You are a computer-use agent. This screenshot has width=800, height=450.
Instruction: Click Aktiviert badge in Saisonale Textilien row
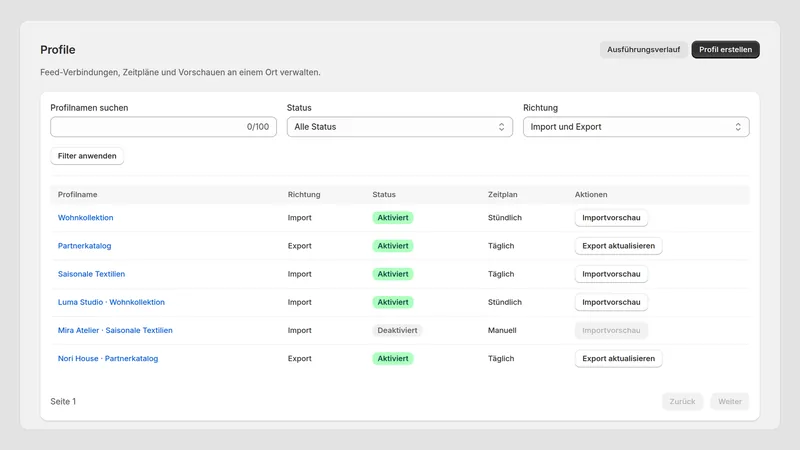[393, 274]
